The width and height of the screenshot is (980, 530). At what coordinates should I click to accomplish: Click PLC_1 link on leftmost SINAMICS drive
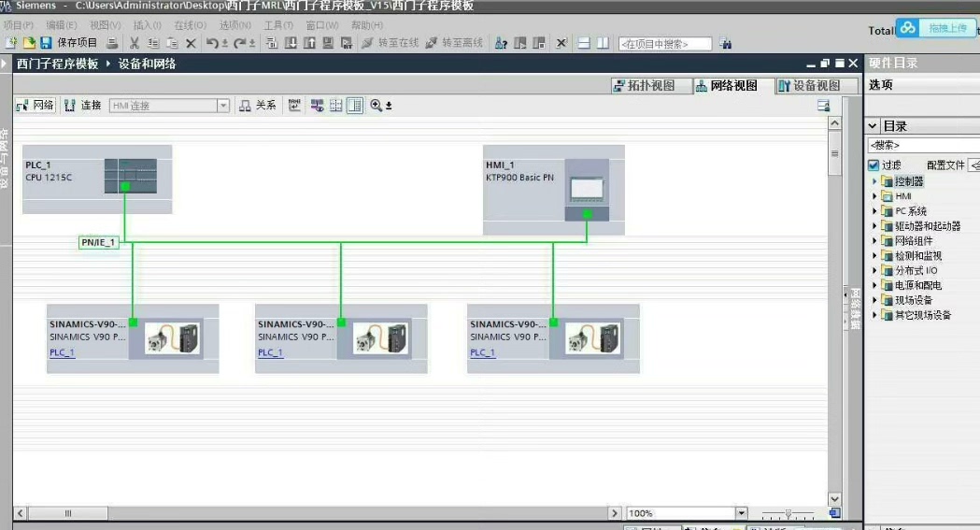tap(62, 352)
